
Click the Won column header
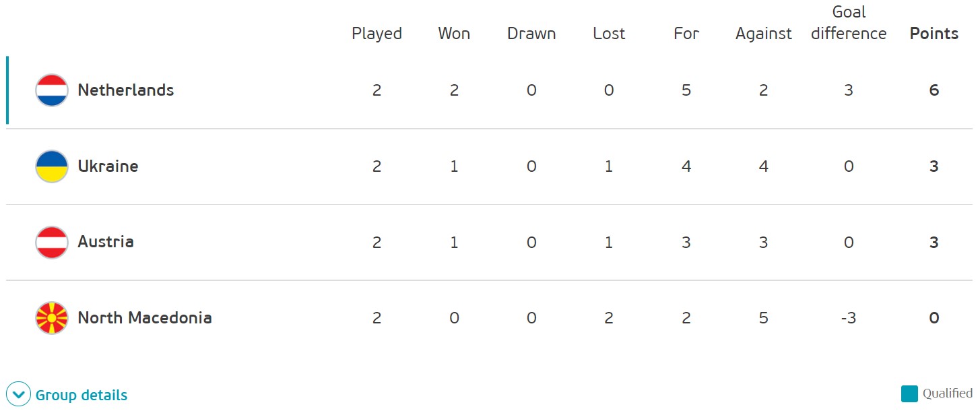454,34
